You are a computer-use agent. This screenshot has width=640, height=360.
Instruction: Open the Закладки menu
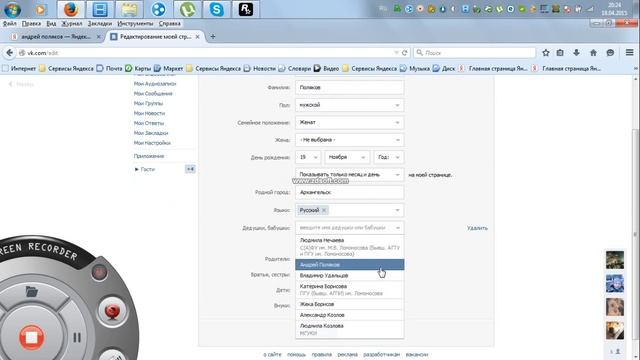[100, 24]
